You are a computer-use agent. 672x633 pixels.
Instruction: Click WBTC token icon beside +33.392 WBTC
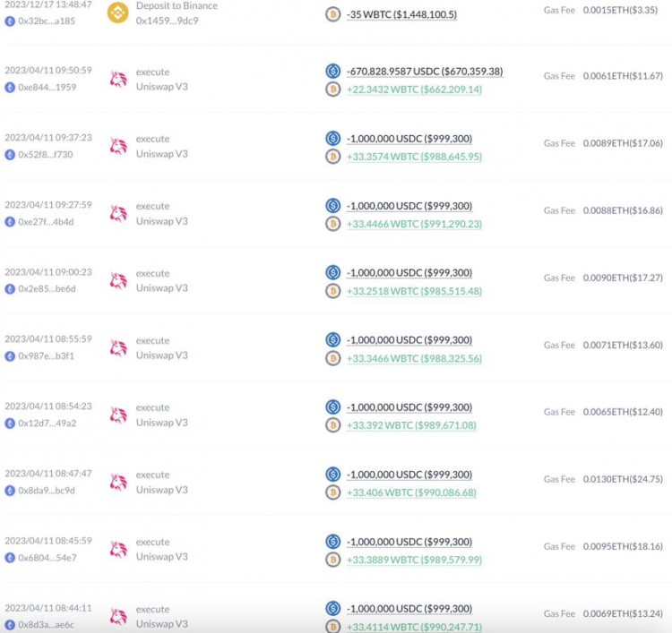click(x=333, y=425)
